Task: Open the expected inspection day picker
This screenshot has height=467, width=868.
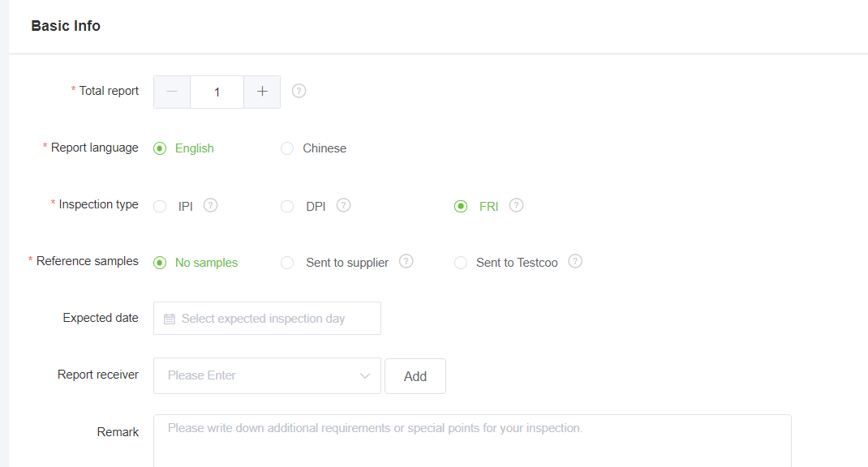Action: click(x=268, y=318)
